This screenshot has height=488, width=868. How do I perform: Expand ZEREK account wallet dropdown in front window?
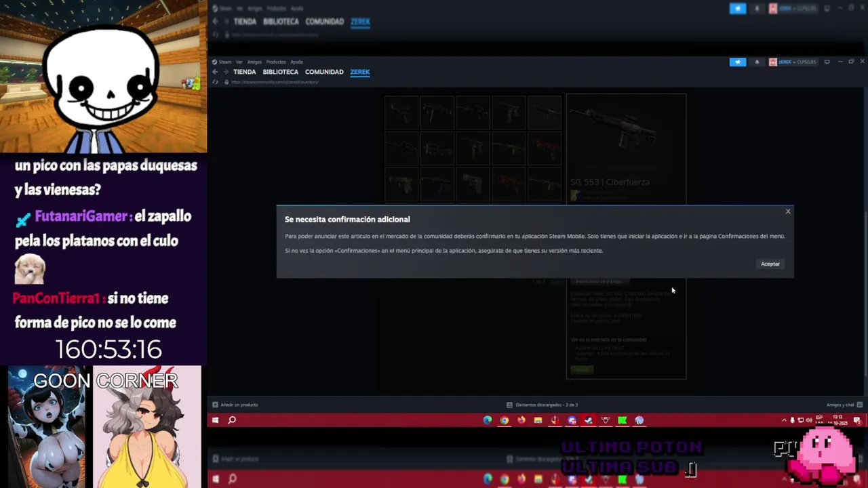click(797, 62)
